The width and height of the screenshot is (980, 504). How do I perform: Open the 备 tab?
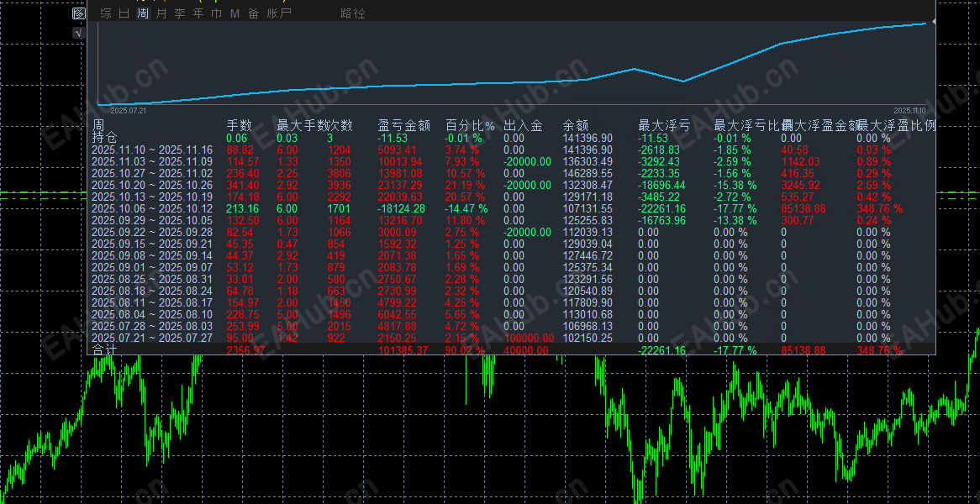pos(253,13)
